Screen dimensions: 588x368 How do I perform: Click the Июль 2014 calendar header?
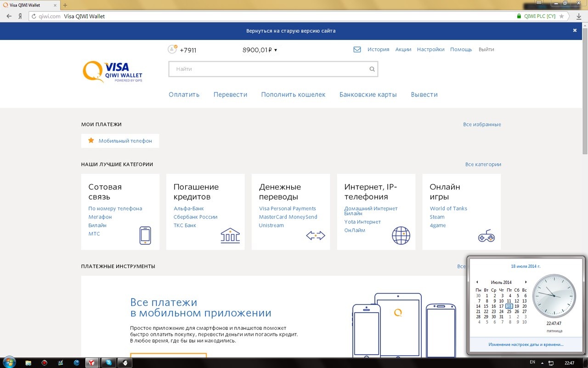(x=501, y=282)
